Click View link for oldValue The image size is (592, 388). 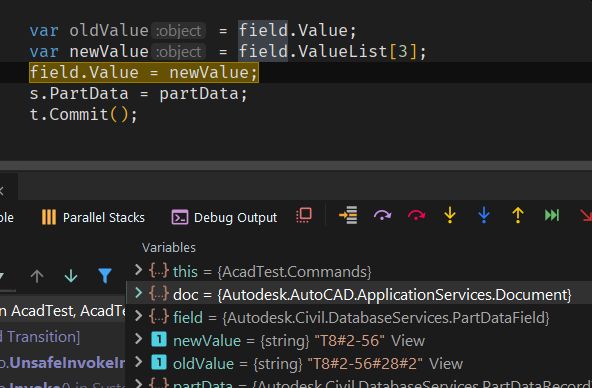(446, 364)
